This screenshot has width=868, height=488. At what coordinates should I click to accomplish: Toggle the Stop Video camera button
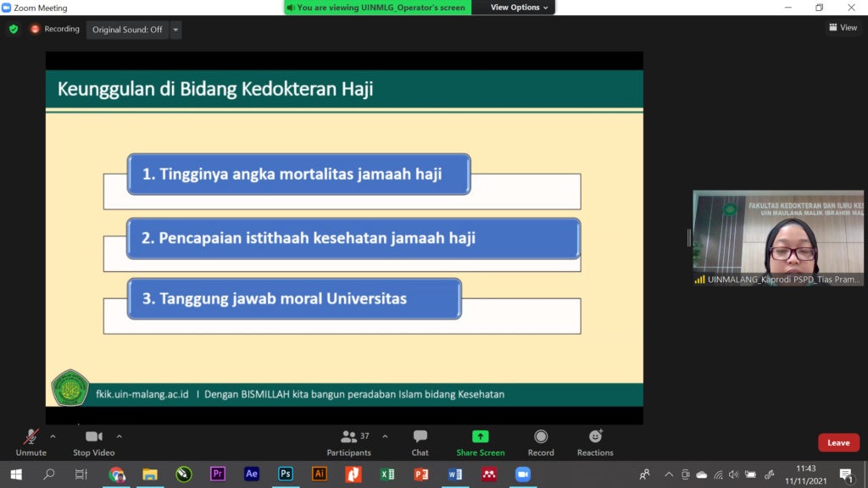[93, 442]
